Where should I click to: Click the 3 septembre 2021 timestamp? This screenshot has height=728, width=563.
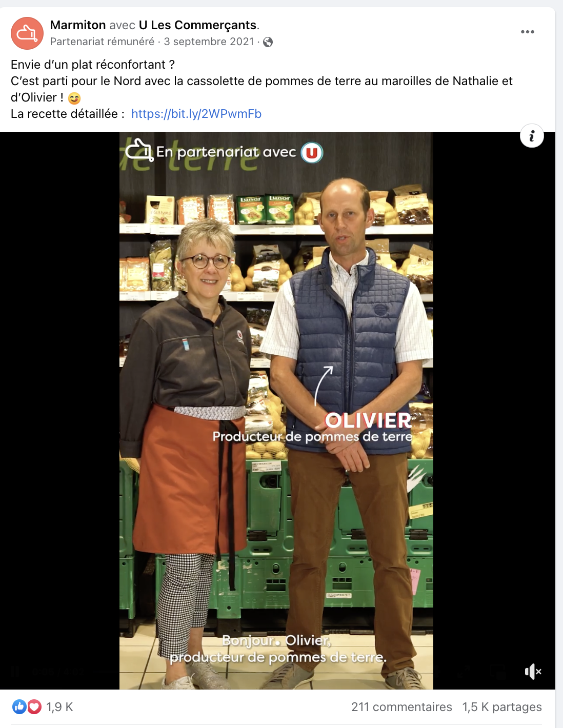click(x=209, y=42)
